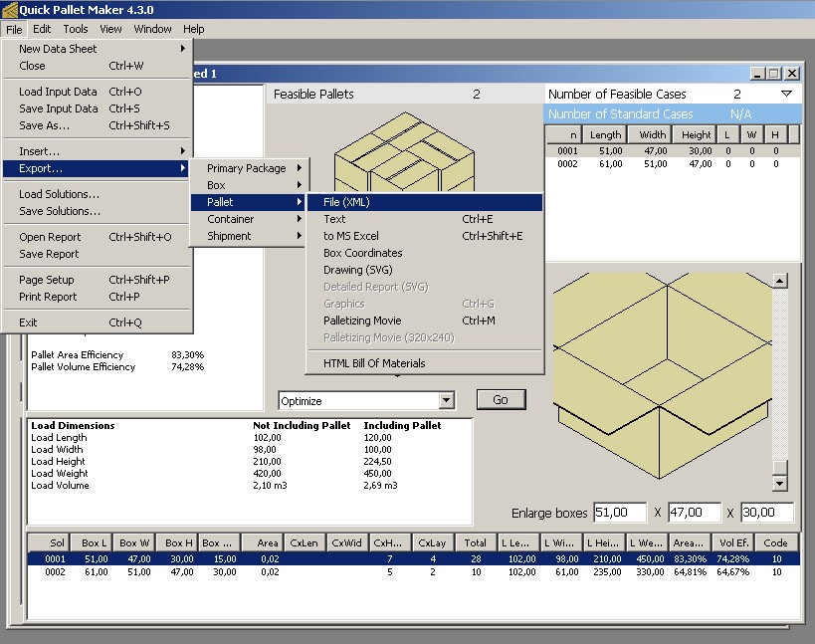The width and height of the screenshot is (815, 644).
Task: Select Save Input Data
Action: click(97, 108)
